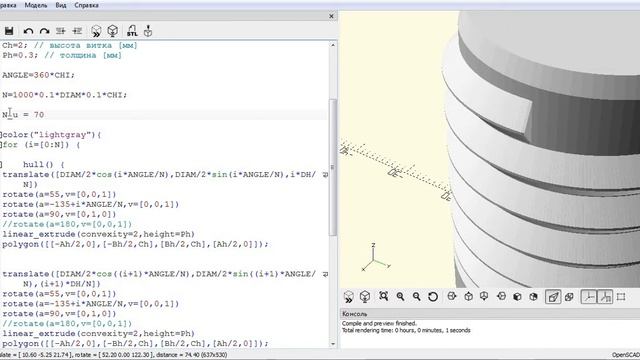
Task: Collapse the hull() code block fold marker
Action: click(x=1, y=164)
